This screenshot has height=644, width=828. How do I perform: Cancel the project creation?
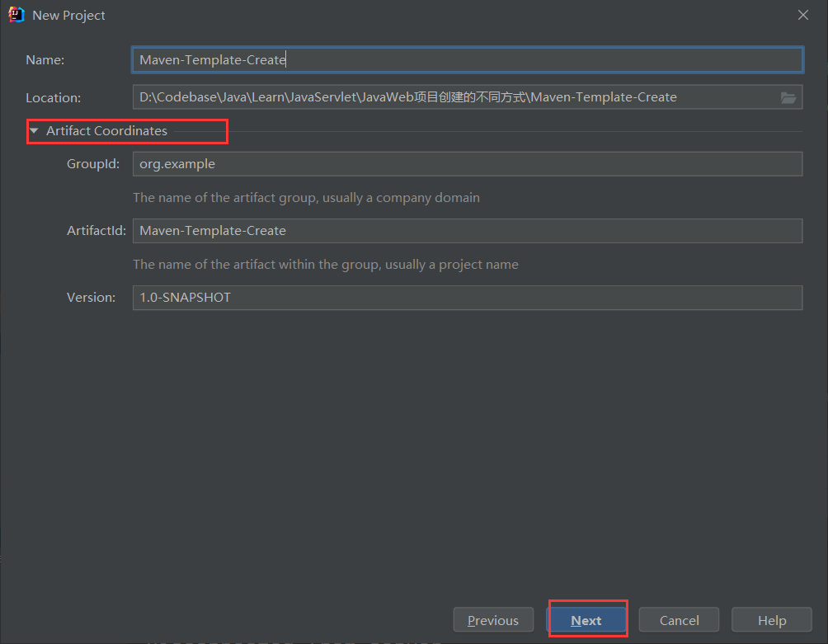click(x=679, y=620)
